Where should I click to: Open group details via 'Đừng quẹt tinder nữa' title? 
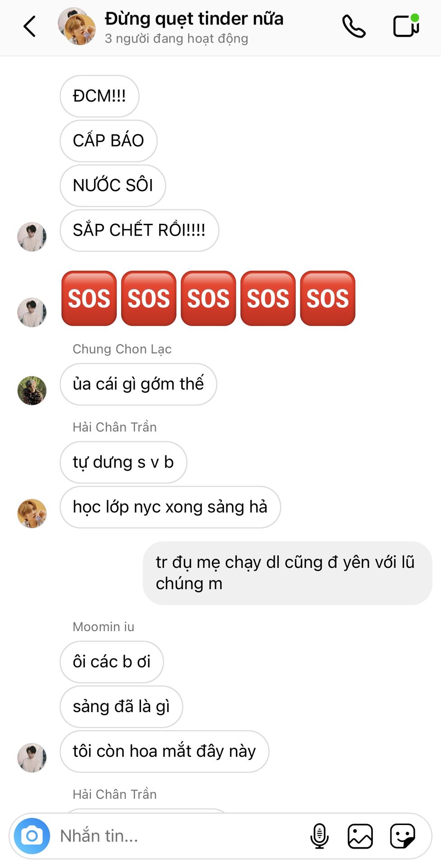pos(194,19)
